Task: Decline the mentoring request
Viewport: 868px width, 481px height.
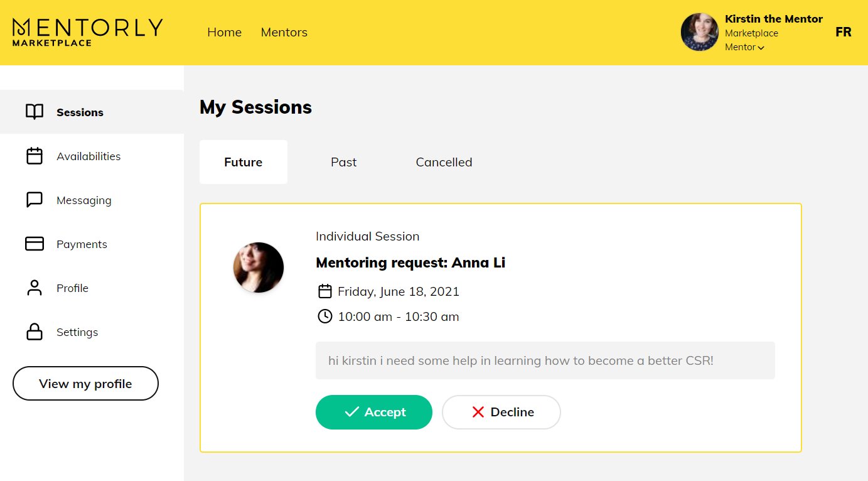Action: point(501,412)
